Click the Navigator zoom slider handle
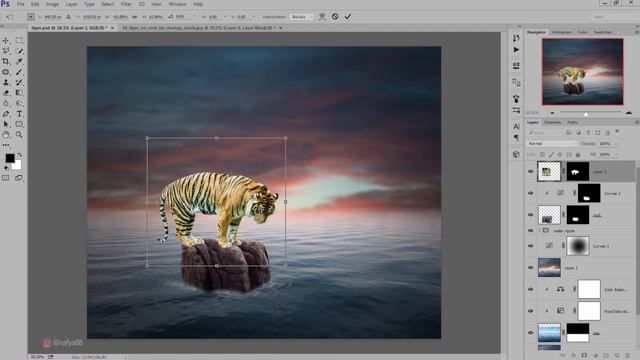This screenshot has height=360, width=640. click(x=586, y=114)
